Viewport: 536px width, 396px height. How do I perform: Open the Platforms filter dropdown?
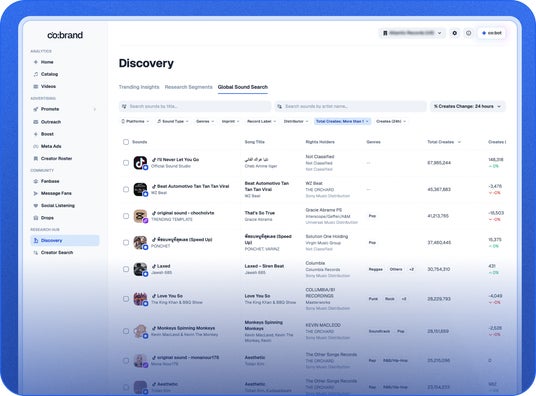pos(135,121)
